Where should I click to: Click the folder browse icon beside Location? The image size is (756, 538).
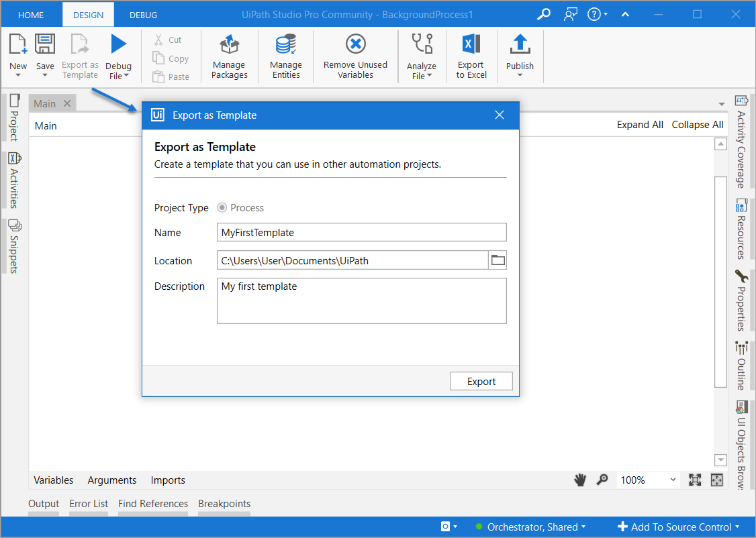(498, 260)
